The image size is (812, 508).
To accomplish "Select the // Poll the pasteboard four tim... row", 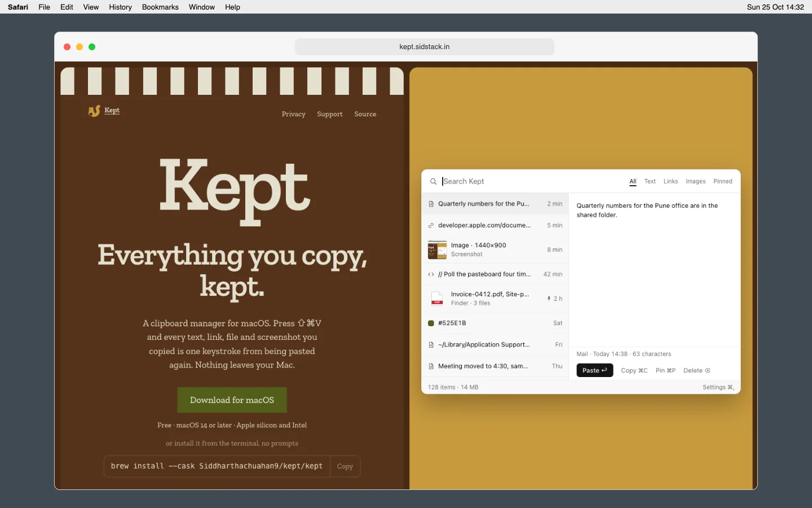I will [x=495, y=274].
